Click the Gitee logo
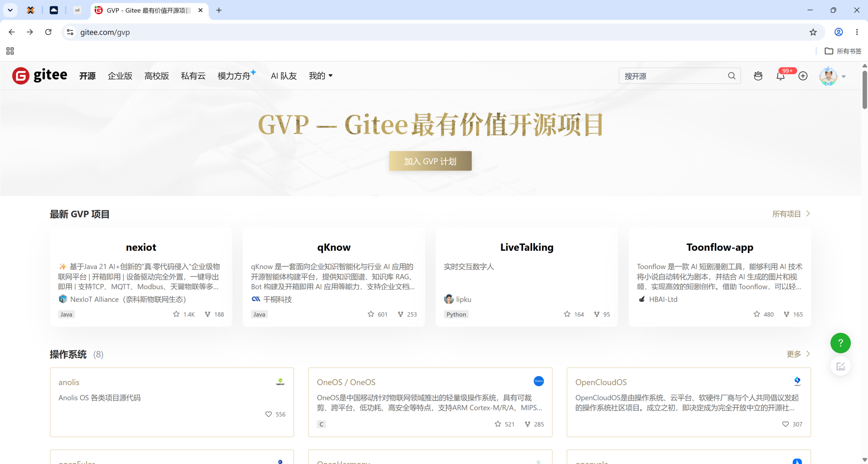 coord(40,76)
